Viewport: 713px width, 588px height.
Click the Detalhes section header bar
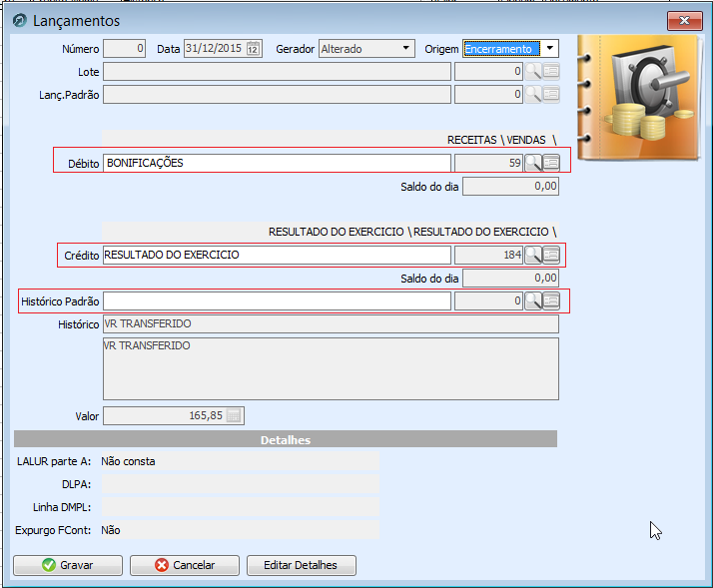point(286,439)
